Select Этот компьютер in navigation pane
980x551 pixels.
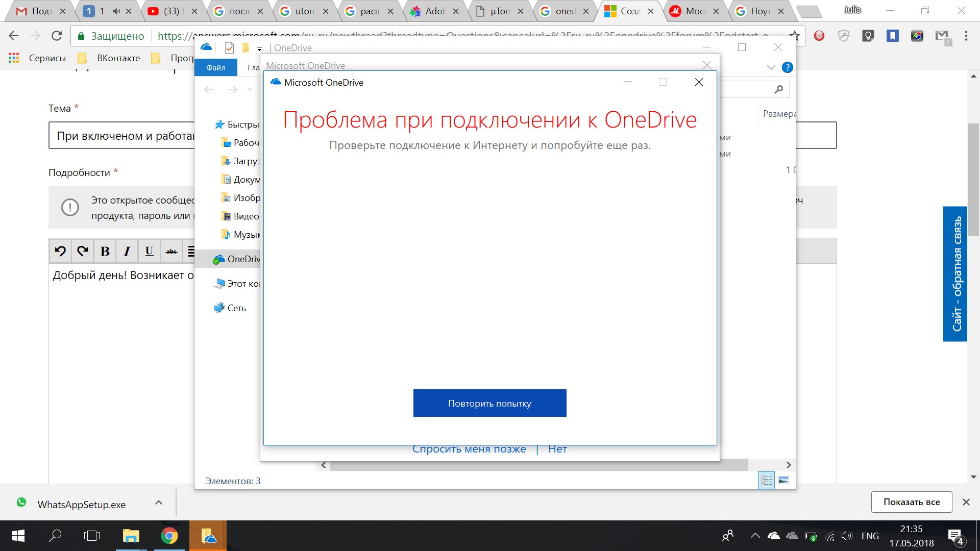tap(237, 284)
